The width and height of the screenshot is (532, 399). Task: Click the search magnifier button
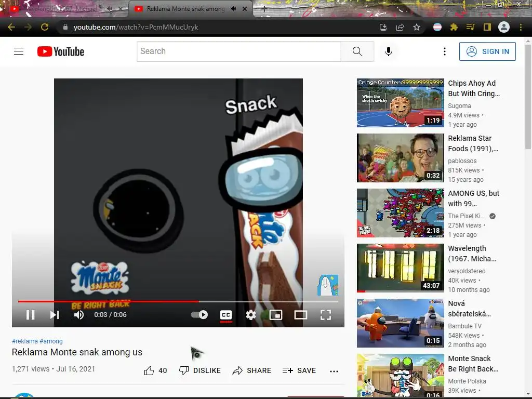(x=357, y=51)
